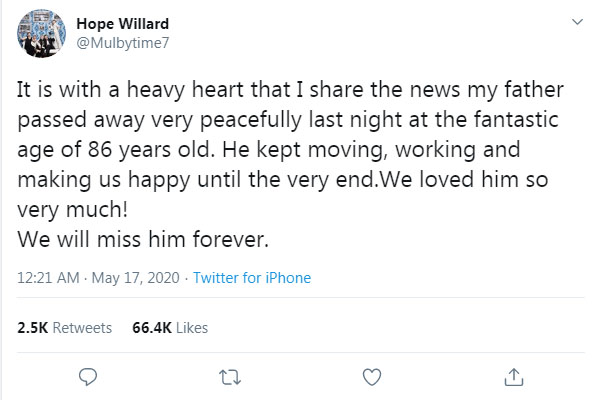Click the May 17, 2020 date
The image size is (600, 400).
pyautogui.click(x=136, y=278)
